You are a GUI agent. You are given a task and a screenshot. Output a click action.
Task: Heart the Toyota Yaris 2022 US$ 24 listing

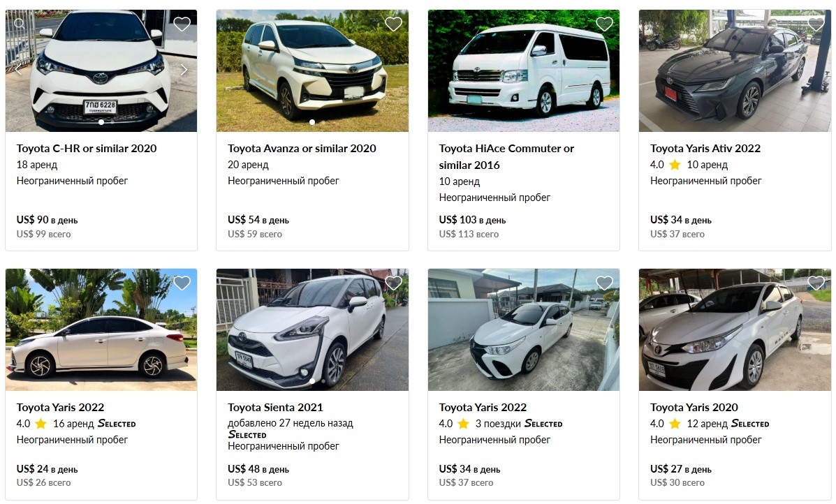point(182,283)
